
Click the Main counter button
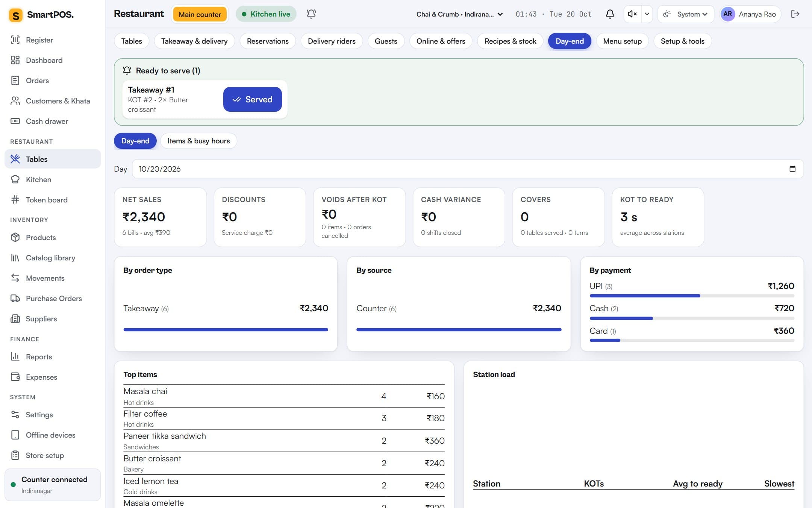click(200, 14)
